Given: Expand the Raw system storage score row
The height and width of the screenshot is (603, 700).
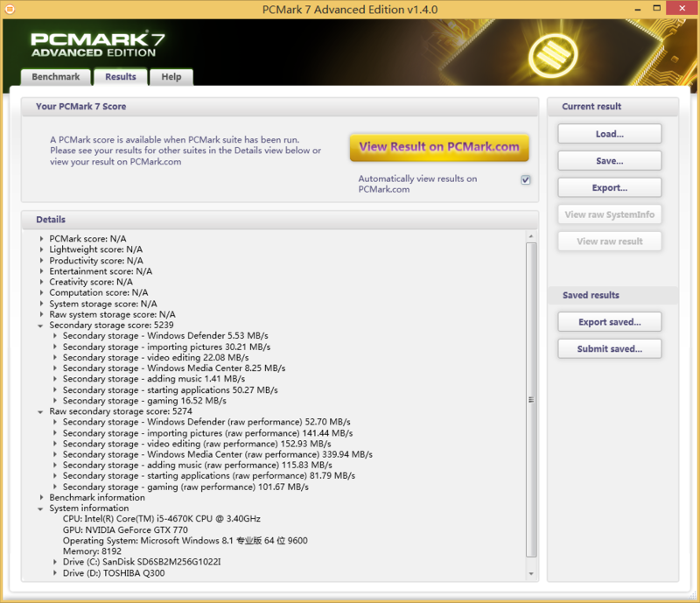Looking at the screenshot, I should click(41, 314).
